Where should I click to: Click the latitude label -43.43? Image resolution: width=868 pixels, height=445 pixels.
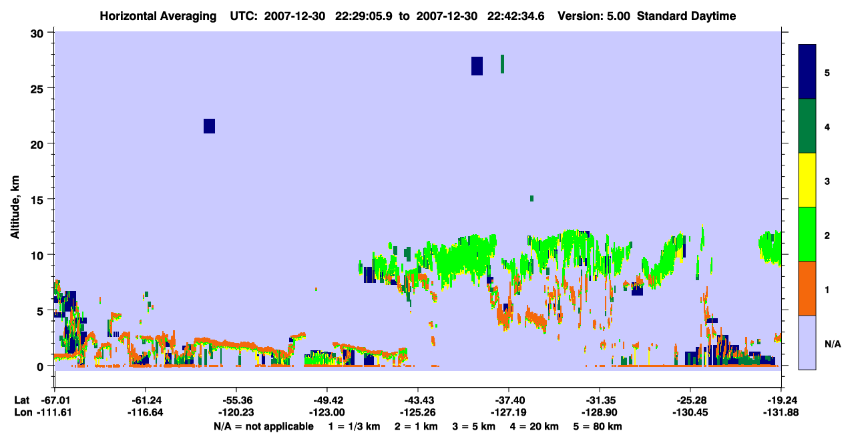coord(417,400)
